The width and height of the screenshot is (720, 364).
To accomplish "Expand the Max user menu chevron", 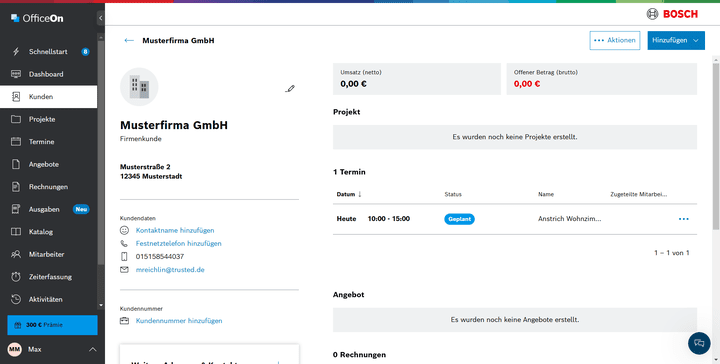I will [92, 349].
